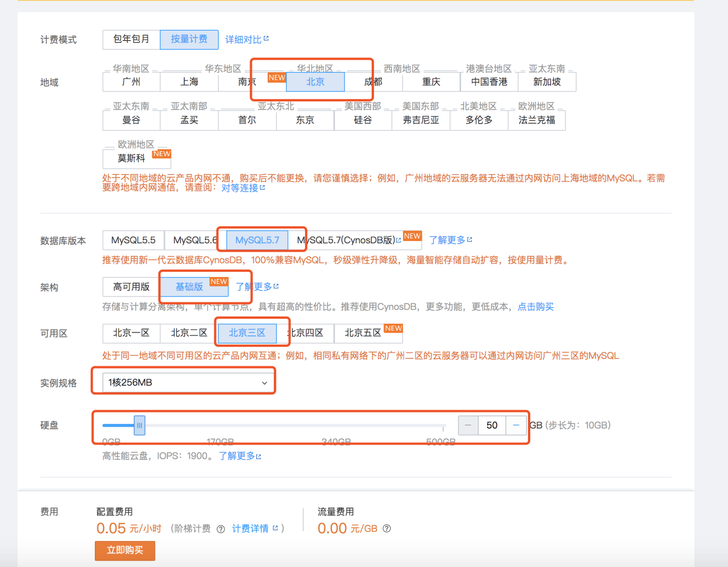This screenshot has height=567, width=728.
Task: Switch architecture to 高可用版
Action: tap(131, 287)
